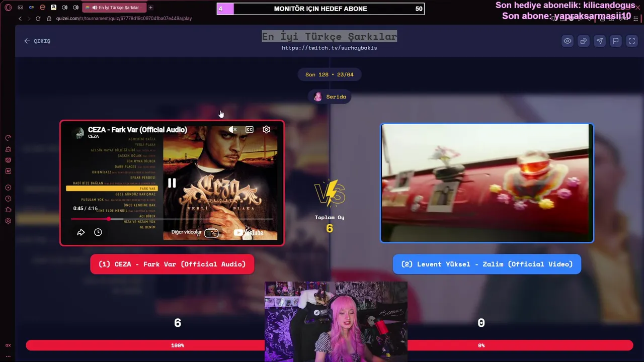644x362 pixels.
Task: Add video to Watch Later
Action: [98, 232]
